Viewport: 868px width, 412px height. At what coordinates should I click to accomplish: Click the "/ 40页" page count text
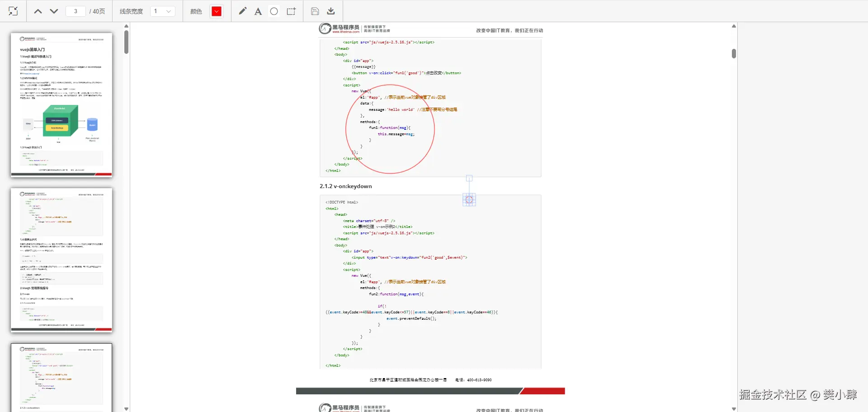pyautogui.click(x=97, y=11)
